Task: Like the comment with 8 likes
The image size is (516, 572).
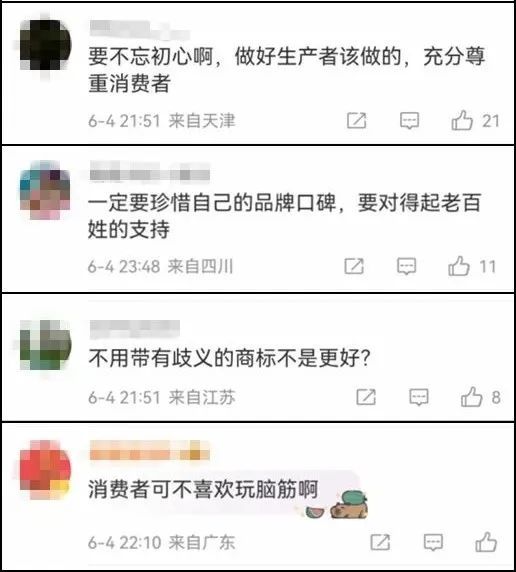Action: (x=471, y=397)
